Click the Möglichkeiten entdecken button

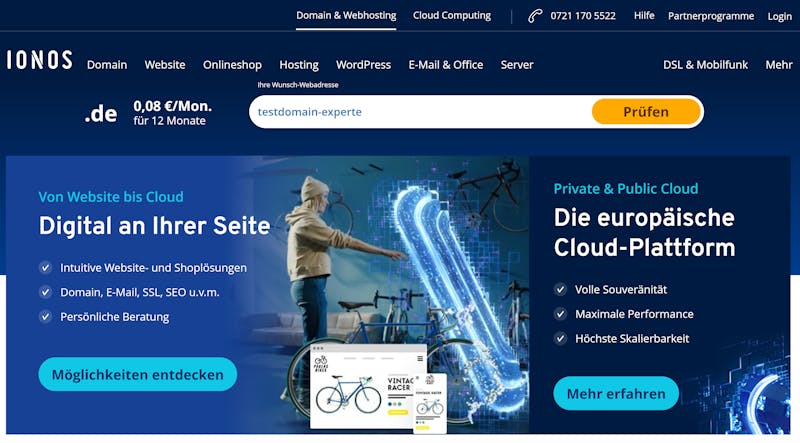[138, 375]
